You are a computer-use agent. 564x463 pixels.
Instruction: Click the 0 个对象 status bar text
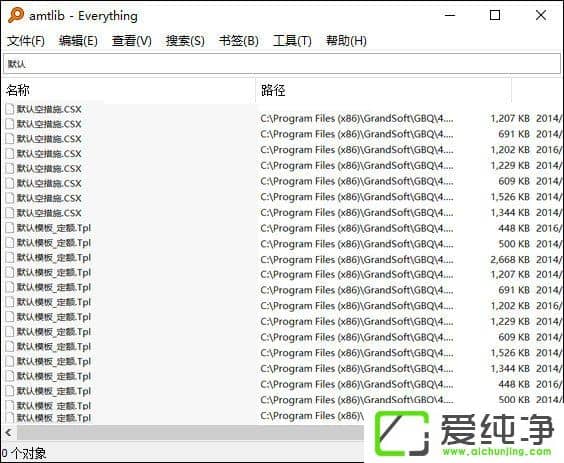[23, 453]
